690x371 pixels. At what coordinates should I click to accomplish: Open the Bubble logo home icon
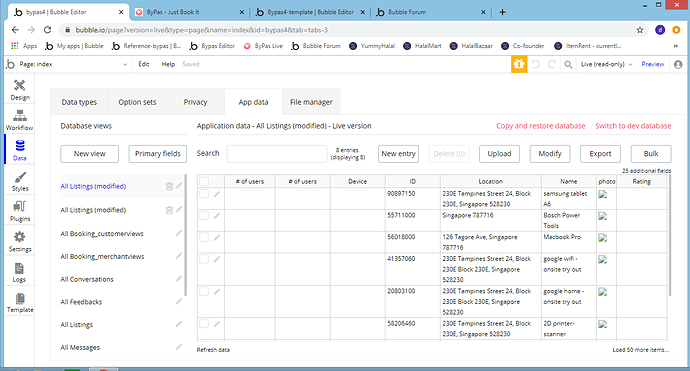point(10,64)
